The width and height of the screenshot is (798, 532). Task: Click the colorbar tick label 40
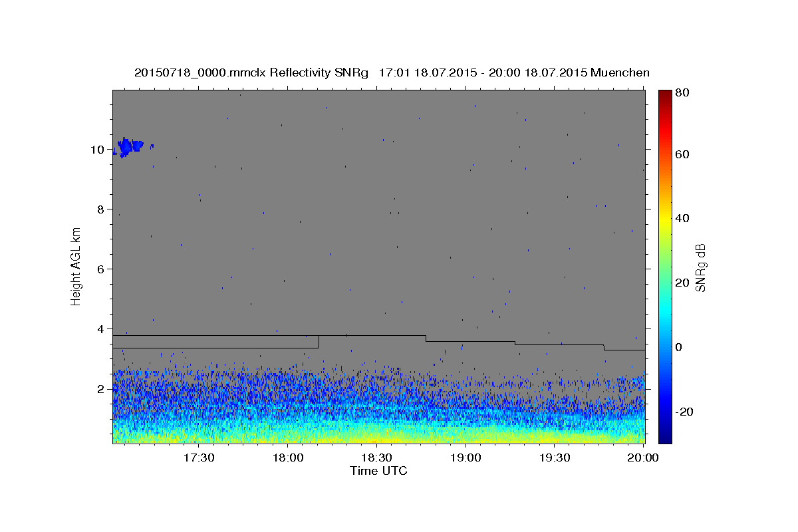(682, 218)
